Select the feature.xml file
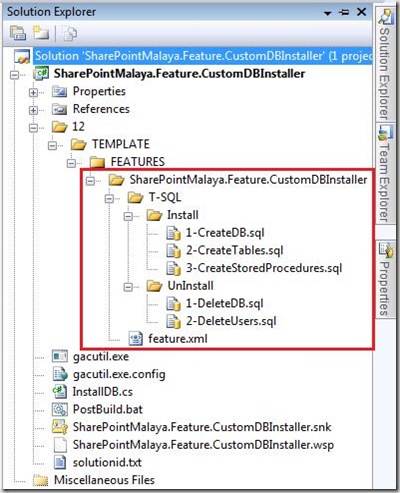Screen dimensions: 400x493 178,339
